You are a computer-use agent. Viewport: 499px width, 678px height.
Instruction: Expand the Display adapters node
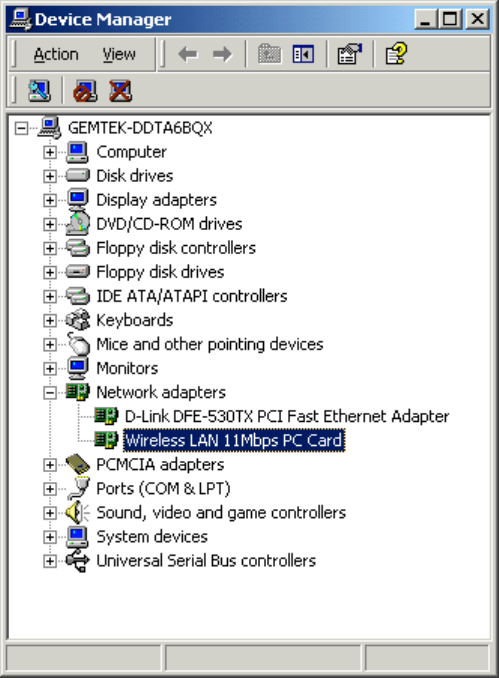tap(50, 200)
